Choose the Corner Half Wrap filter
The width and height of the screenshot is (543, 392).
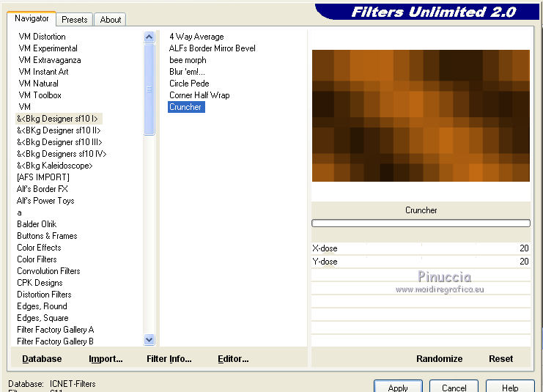(x=199, y=95)
